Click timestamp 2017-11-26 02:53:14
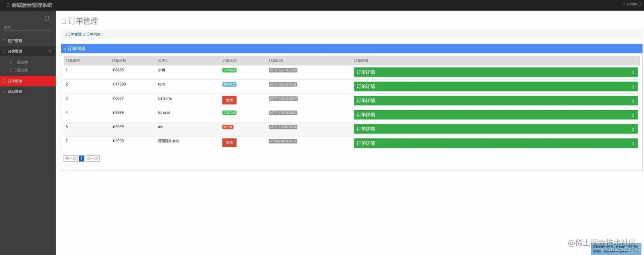This screenshot has width=644, height=255. (x=283, y=127)
